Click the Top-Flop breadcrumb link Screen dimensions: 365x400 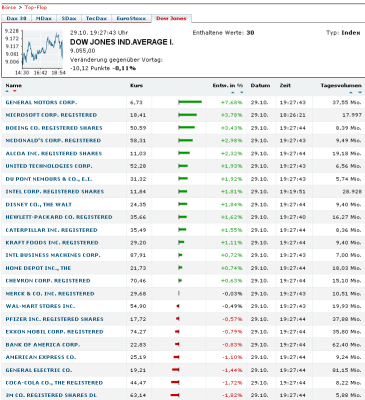(36, 7)
